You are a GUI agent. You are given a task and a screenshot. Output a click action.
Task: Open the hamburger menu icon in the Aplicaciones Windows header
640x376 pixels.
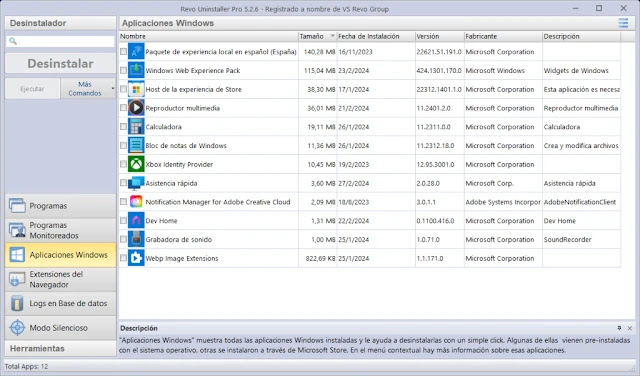[x=623, y=23]
